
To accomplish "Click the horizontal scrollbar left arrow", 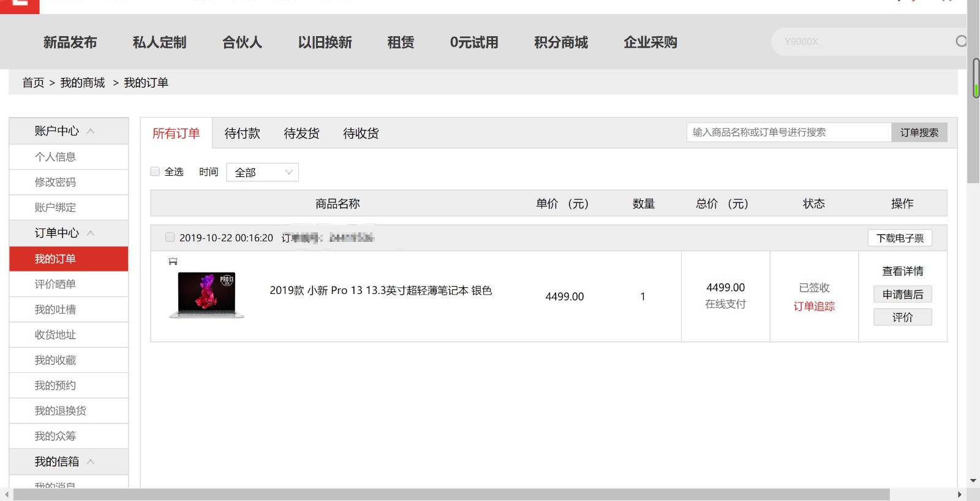I will (x=7, y=495).
